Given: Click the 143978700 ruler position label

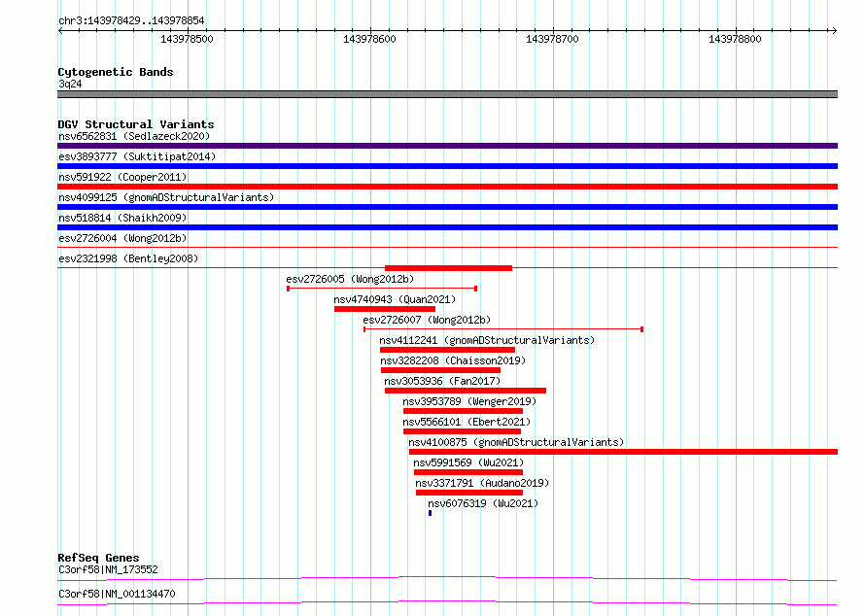Looking at the screenshot, I should tap(552, 39).
